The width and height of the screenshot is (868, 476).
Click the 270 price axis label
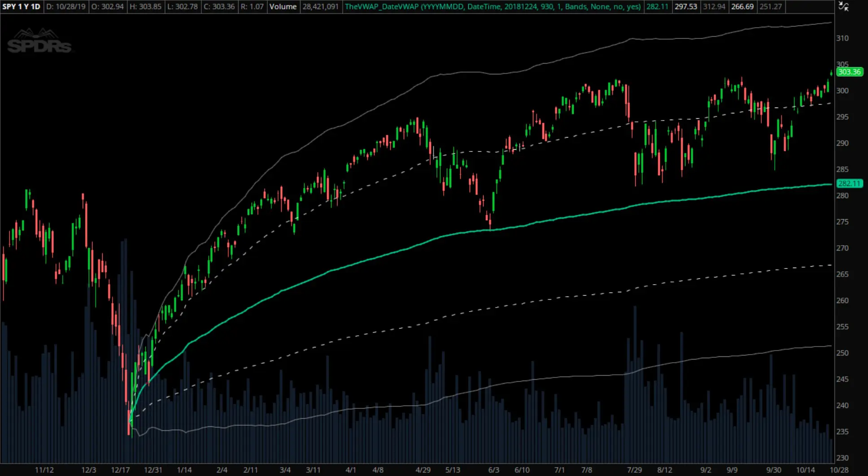[842, 248]
